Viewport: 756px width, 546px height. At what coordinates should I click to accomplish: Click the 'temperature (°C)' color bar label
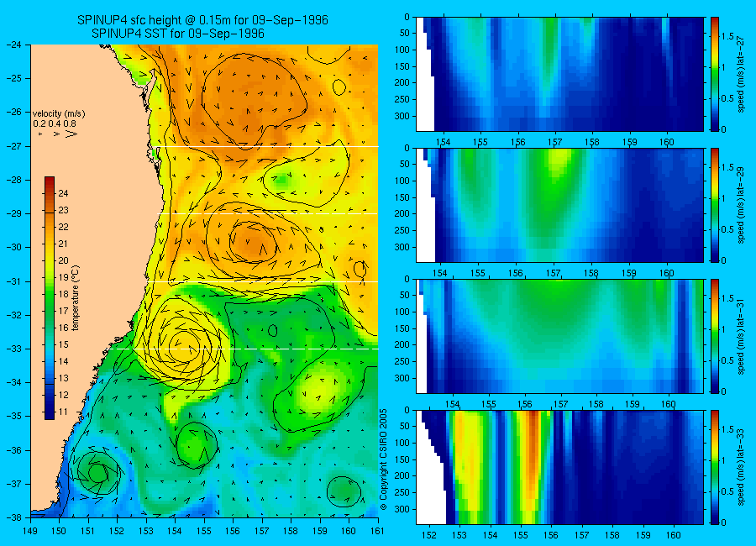point(76,297)
